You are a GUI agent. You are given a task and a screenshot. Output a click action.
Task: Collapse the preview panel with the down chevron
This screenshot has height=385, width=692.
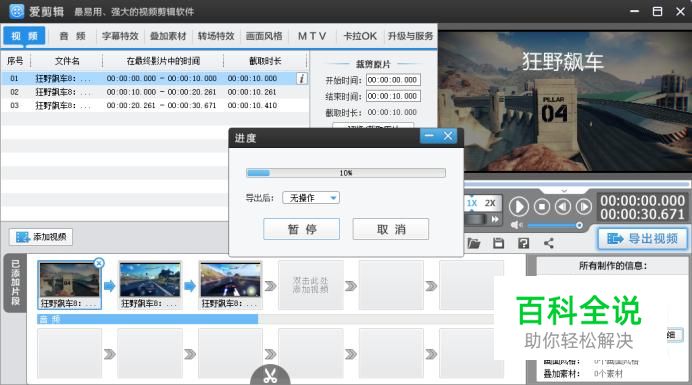pos(564,191)
